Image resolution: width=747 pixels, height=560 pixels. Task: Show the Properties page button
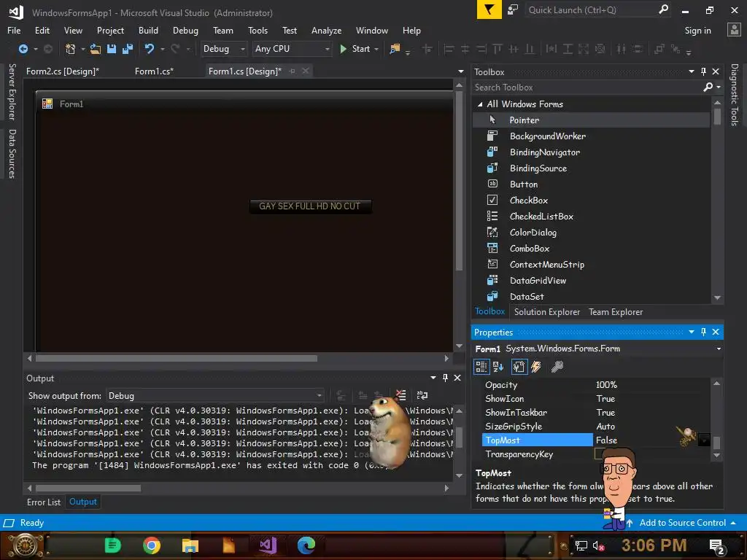519,367
